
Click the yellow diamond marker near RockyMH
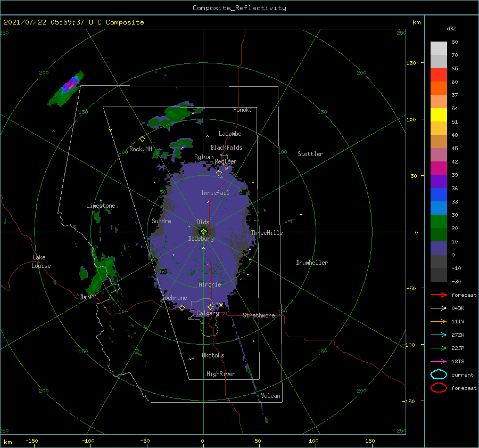pyautogui.click(x=142, y=139)
